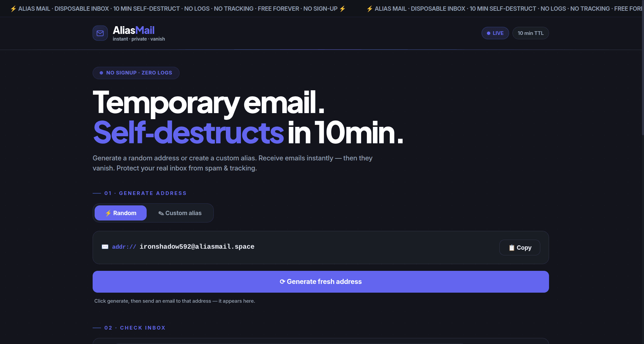Click the lightning bolt icon in Random
The width and height of the screenshot is (644, 344).
coord(108,213)
